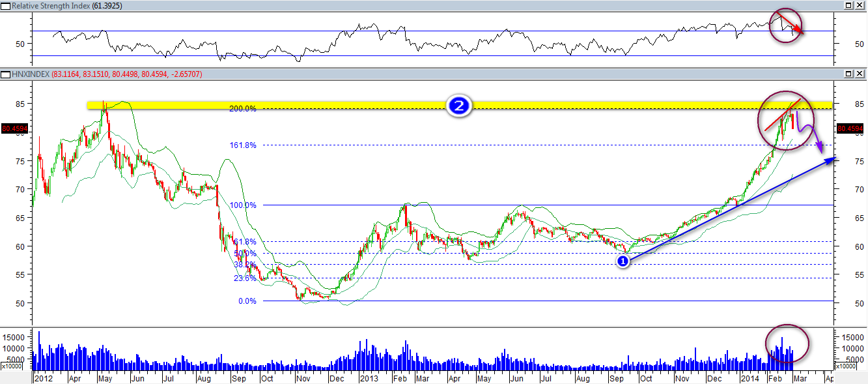Select the blue circle marker numbered 2
This screenshot has width=868, height=384.
[x=459, y=106]
